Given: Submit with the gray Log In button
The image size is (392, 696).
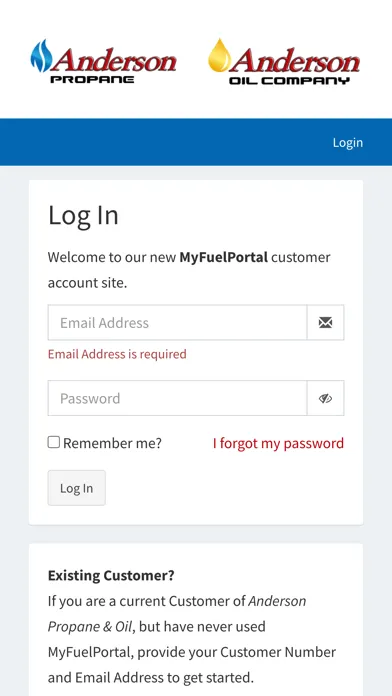Looking at the screenshot, I should point(77,488).
